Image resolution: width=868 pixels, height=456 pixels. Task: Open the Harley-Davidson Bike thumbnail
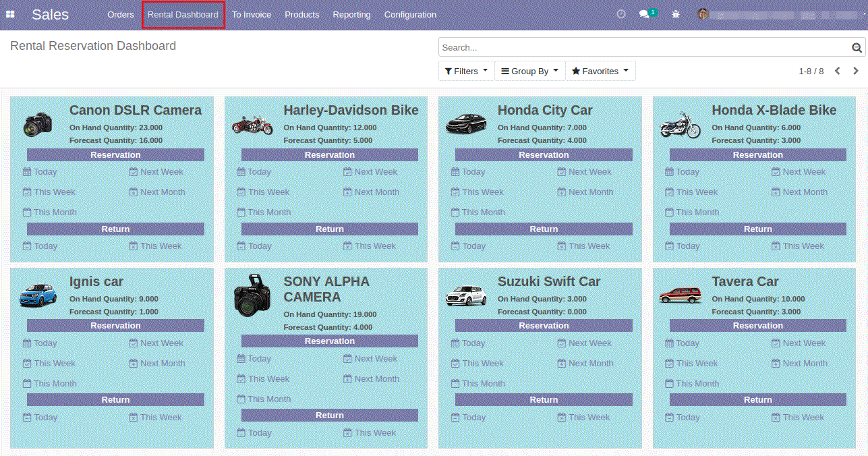tap(252, 125)
